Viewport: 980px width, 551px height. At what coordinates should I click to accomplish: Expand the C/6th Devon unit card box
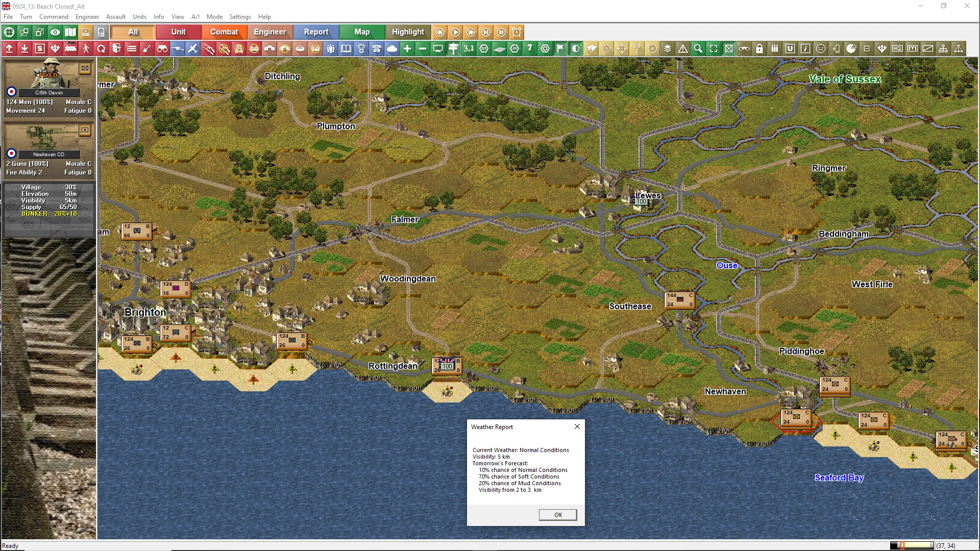tap(85, 68)
